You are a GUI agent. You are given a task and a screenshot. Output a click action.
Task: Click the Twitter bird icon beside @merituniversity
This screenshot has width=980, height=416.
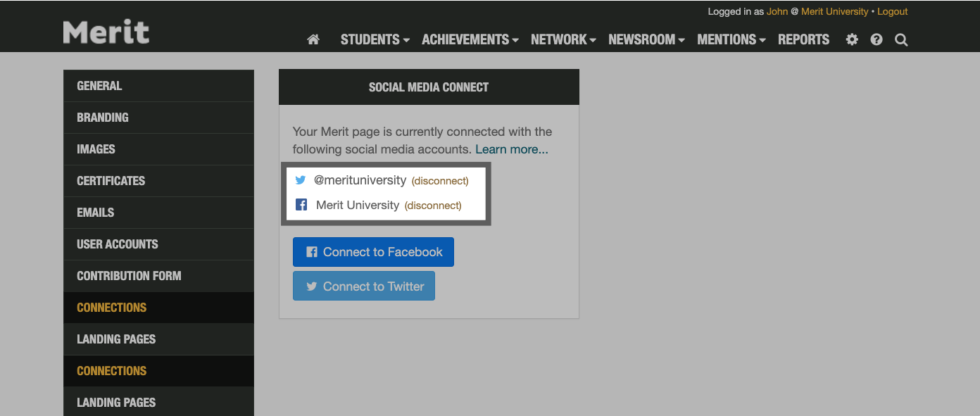point(301,180)
